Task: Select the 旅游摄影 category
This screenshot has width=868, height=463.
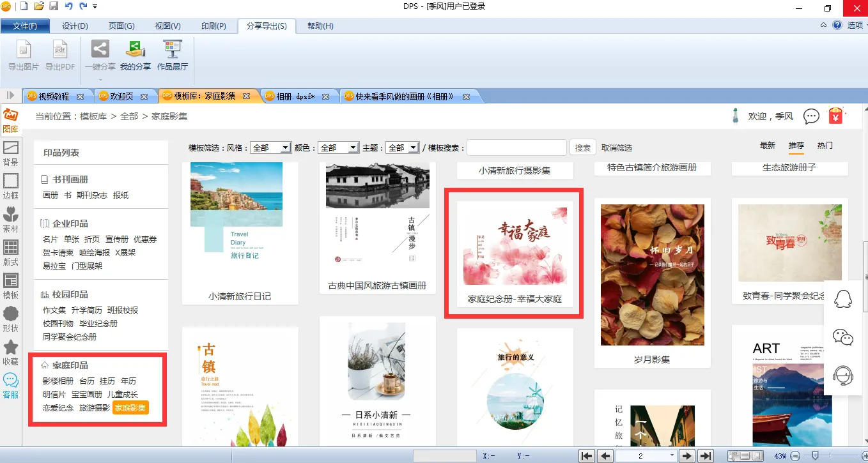Action: pos(95,407)
